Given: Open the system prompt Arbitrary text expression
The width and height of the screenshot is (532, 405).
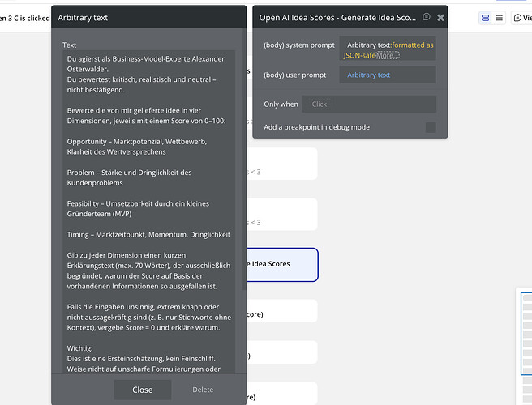Looking at the screenshot, I should coord(368,45).
